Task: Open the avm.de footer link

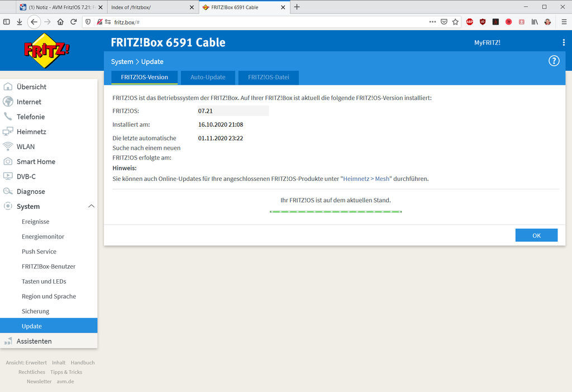Action: click(65, 381)
